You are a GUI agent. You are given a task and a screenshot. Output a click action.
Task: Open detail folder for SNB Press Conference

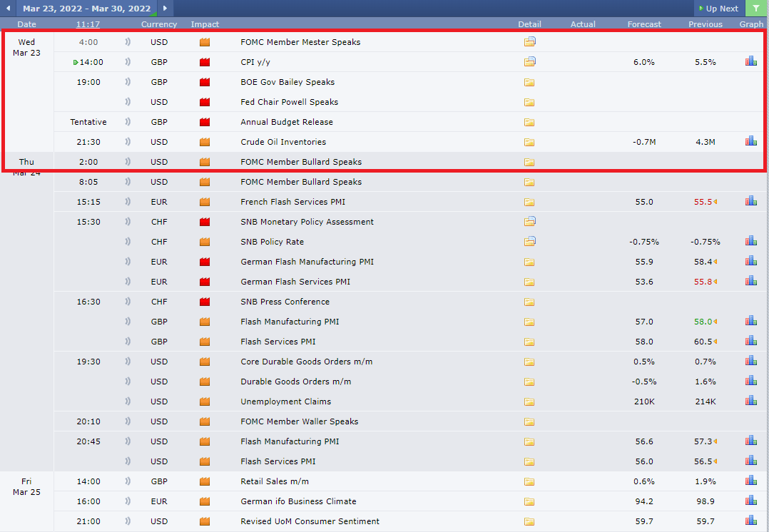(529, 302)
